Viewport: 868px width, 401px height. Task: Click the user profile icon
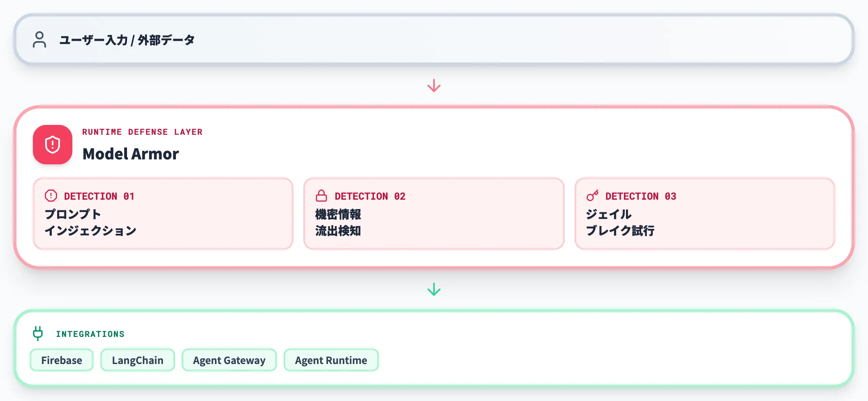(x=39, y=39)
